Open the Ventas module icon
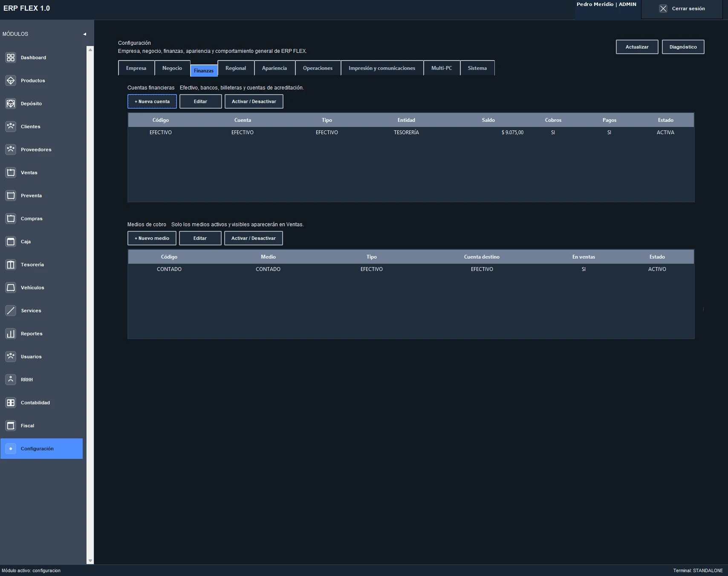The width and height of the screenshot is (728, 576). [x=11, y=173]
